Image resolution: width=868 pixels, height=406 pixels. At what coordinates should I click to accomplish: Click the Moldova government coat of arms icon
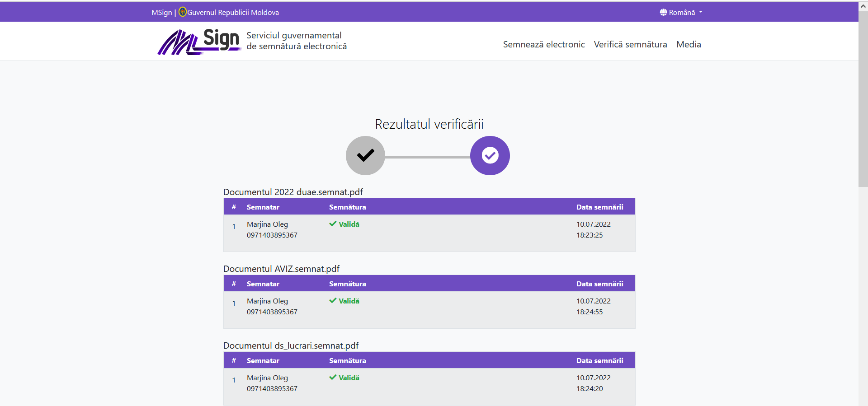[182, 12]
